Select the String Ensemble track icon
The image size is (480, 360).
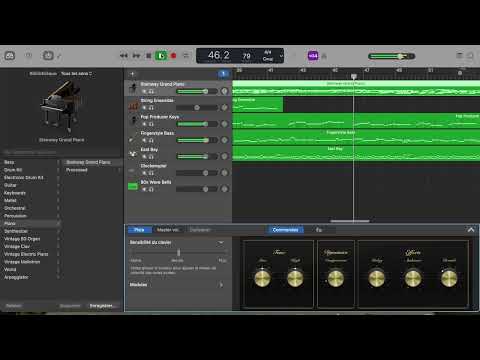point(133,105)
